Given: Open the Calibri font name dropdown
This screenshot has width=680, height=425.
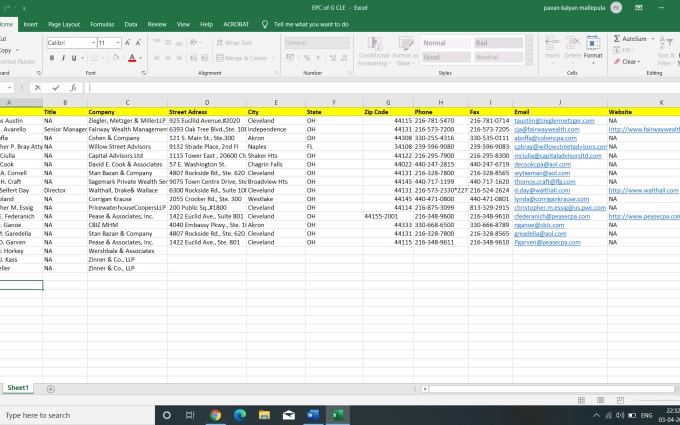Looking at the screenshot, I should (x=93, y=43).
